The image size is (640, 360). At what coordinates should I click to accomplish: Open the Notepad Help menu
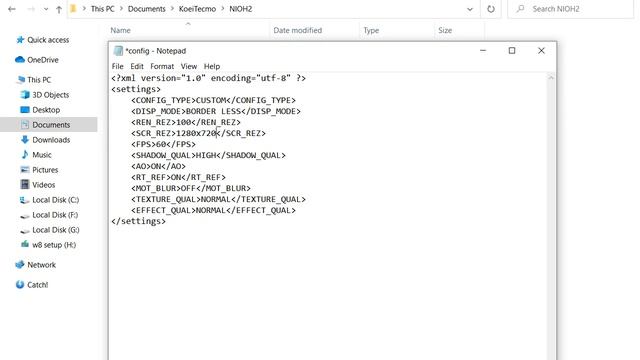pos(212,66)
